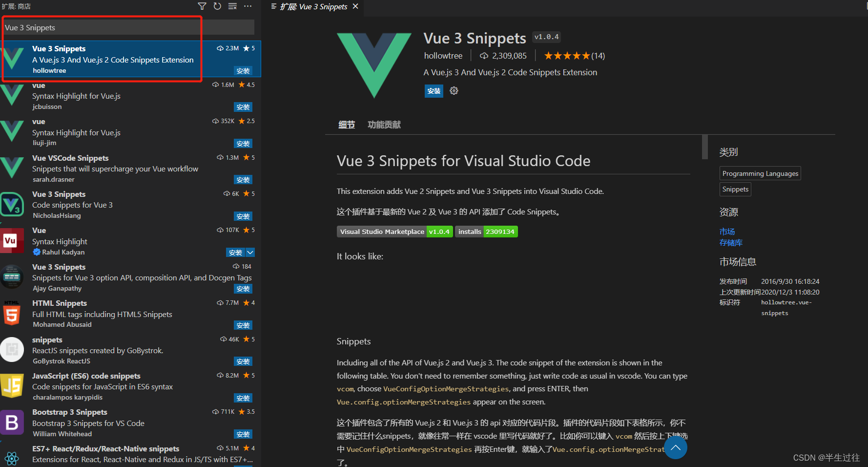
Task: Click the hollowtree.vue-snippets identifier text
Action: click(x=786, y=308)
